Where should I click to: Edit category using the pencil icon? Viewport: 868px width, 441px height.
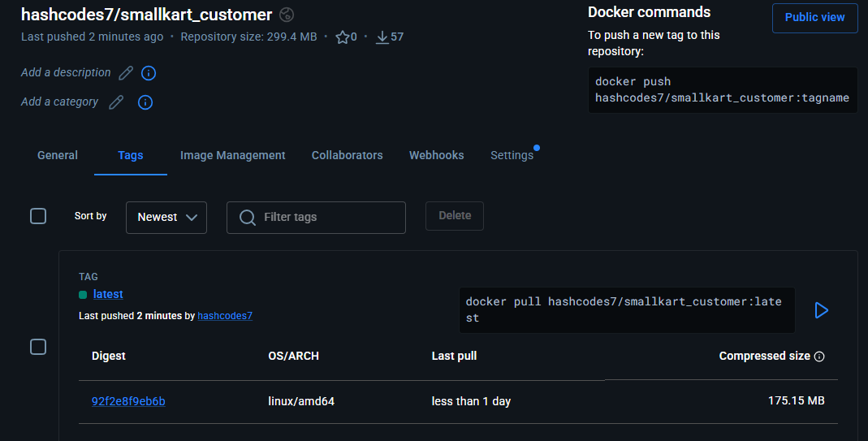coord(116,102)
